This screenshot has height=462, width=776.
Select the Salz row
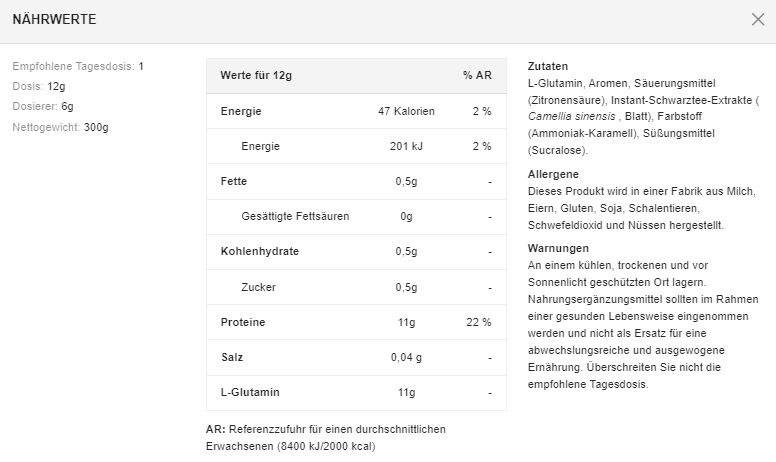pos(356,357)
